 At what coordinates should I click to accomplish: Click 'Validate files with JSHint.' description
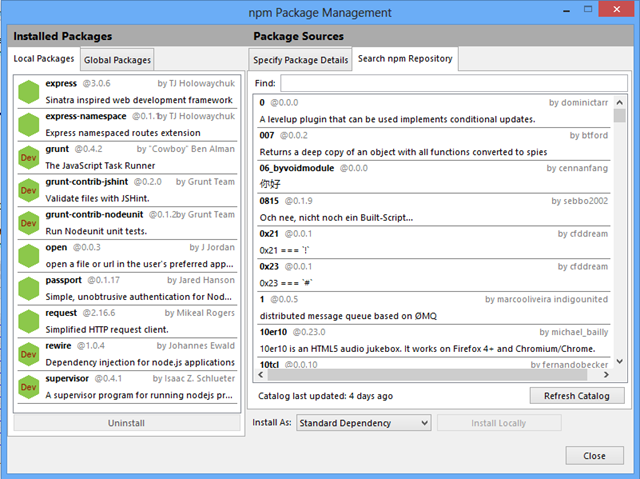98,199
